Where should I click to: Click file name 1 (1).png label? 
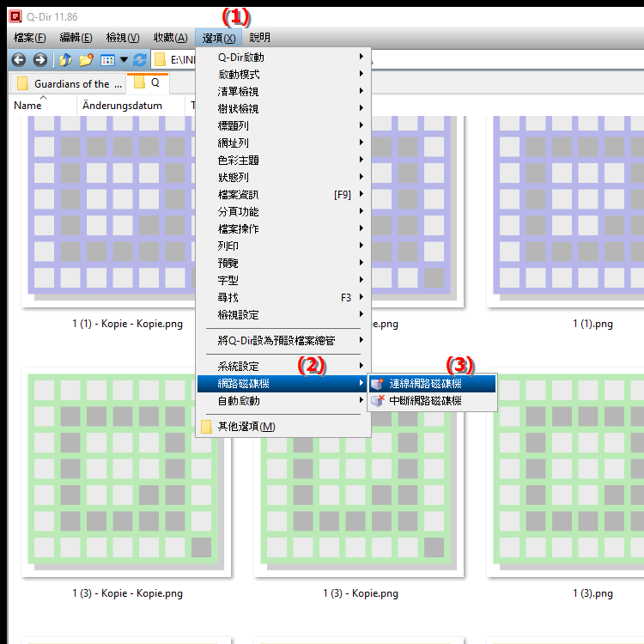tap(592, 324)
